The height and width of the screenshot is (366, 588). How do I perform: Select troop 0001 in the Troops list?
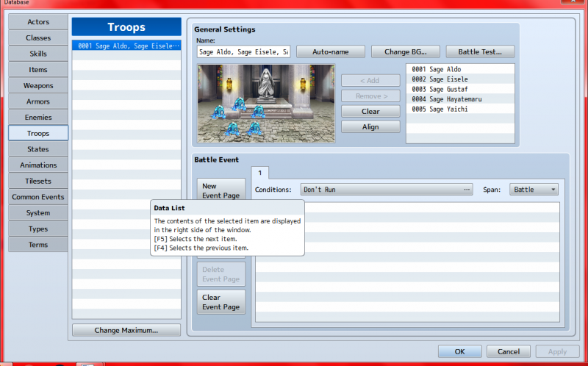coord(126,46)
